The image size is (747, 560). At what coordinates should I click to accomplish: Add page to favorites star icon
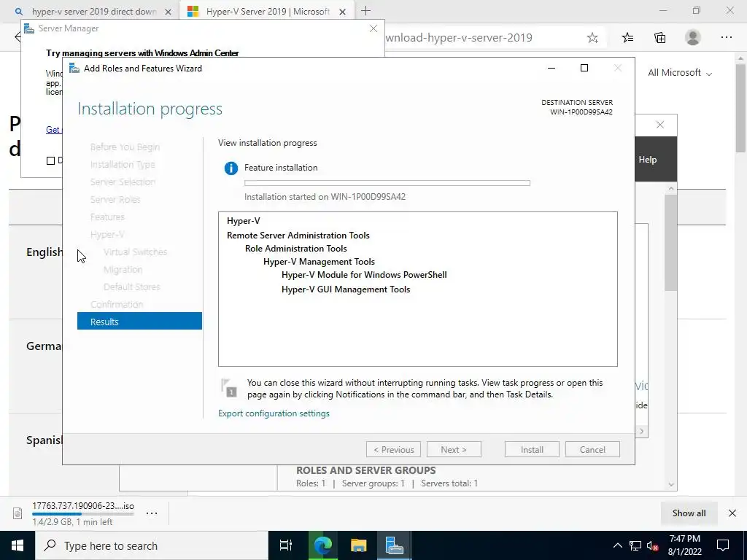click(x=592, y=38)
